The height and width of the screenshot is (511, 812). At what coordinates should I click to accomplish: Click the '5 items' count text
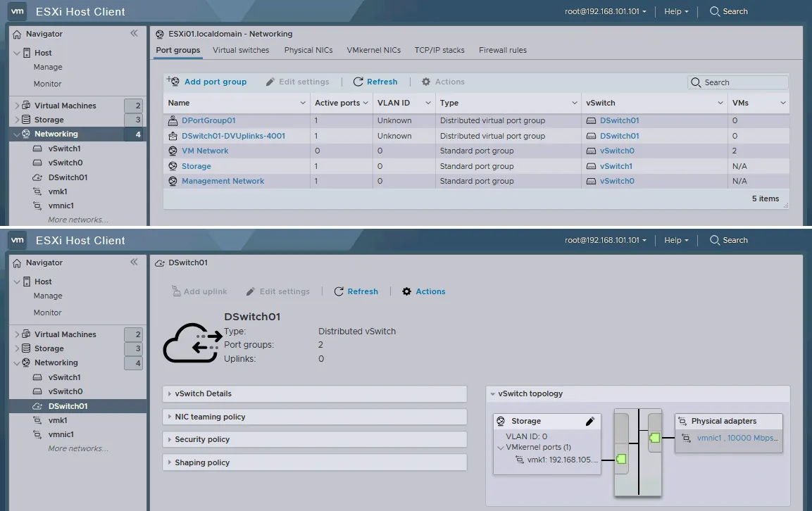(766, 198)
